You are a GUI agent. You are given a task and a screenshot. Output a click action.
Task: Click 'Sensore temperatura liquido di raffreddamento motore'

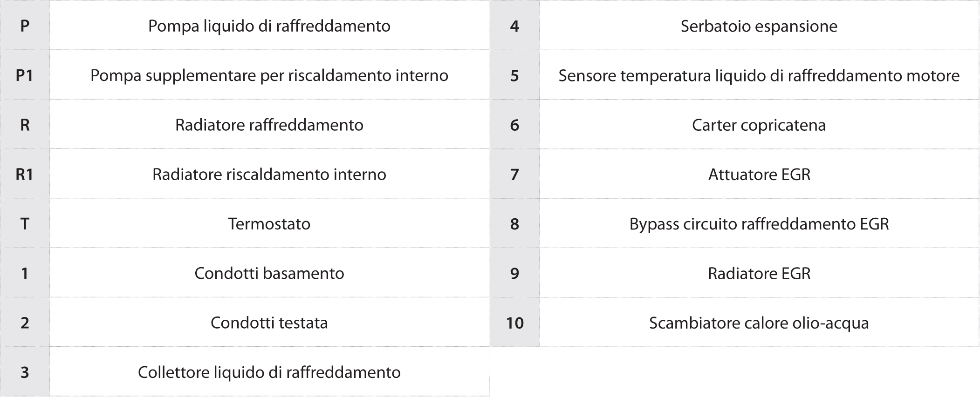(x=759, y=75)
